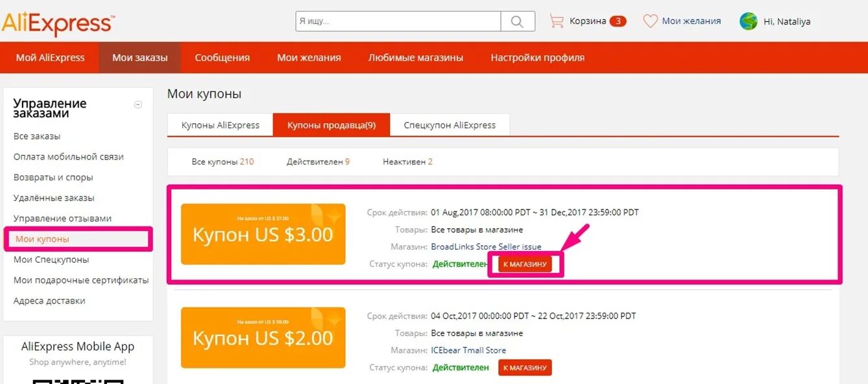
Task: Switch to the Спецкупон AliExpress tab
Action: pos(450,125)
